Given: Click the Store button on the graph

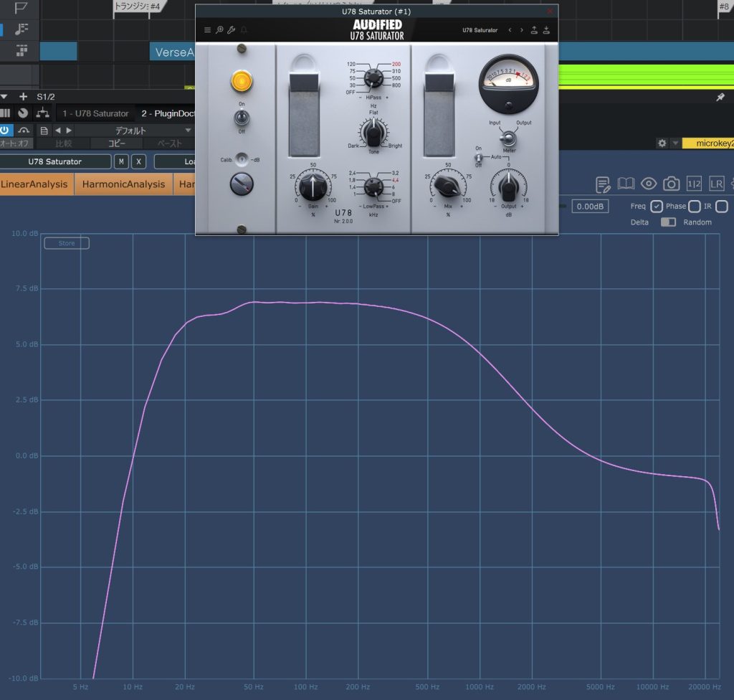Looking at the screenshot, I should 67,243.
